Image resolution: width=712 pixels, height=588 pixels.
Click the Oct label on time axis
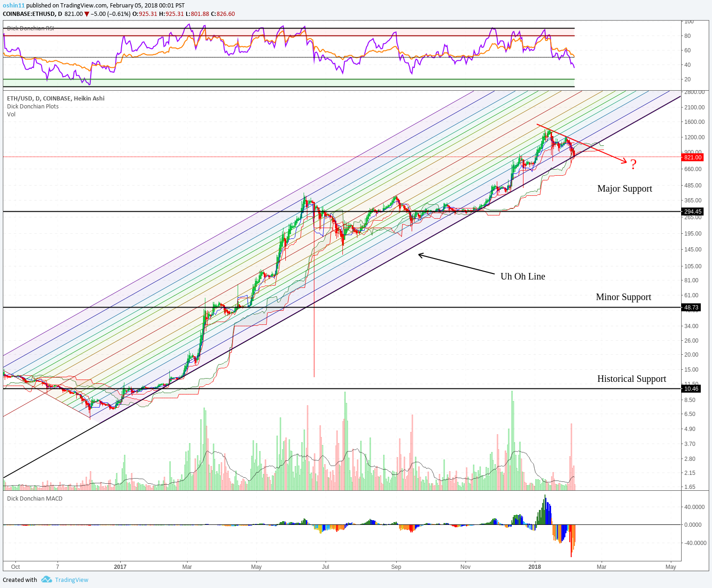click(15, 566)
